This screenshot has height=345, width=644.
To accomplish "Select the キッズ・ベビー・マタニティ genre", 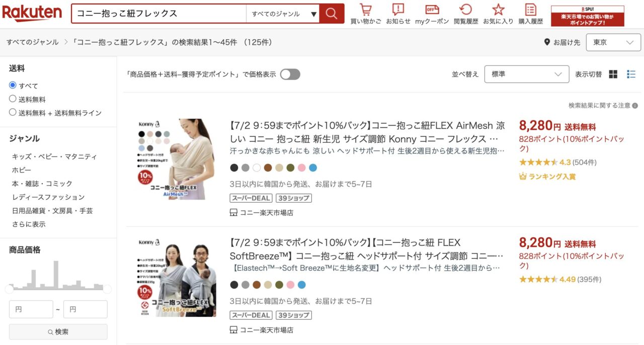I will click(x=54, y=156).
